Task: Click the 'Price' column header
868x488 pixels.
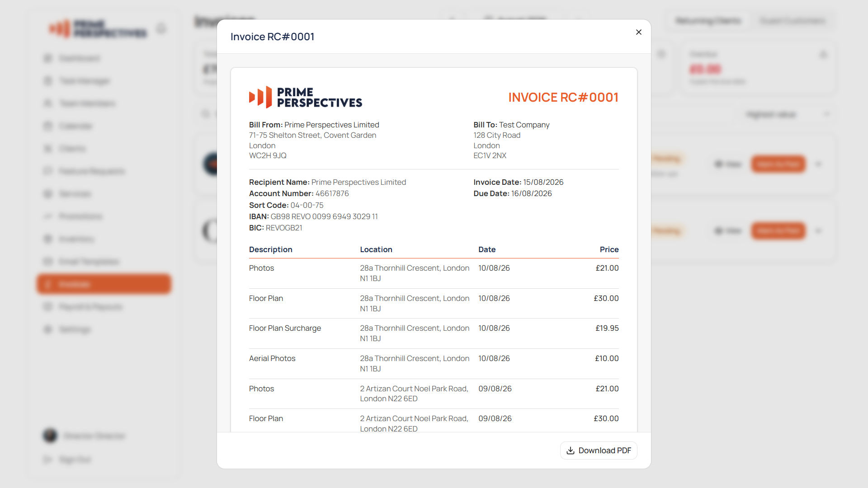Action: tap(609, 249)
